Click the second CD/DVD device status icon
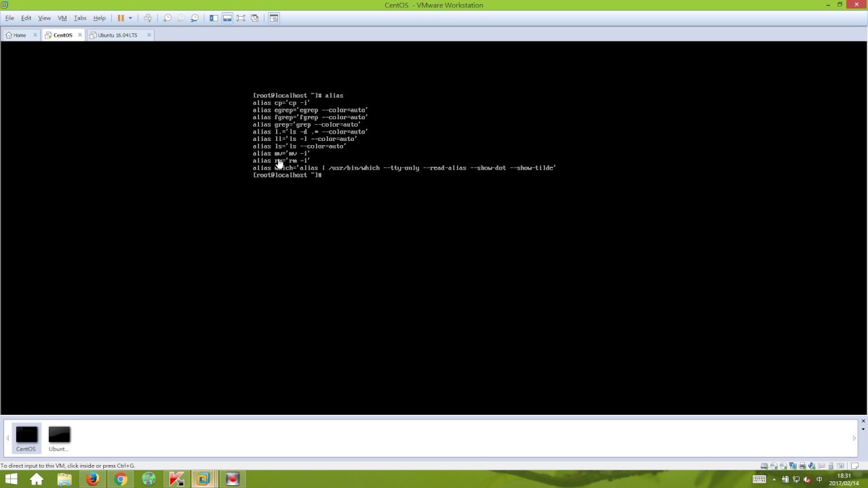The image size is (868, 488). pos(783,466)
